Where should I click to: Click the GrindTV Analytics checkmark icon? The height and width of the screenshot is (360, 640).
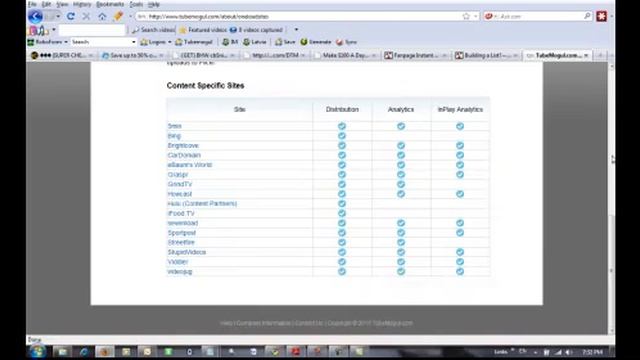pyautogui.click(x=401, y=184)
